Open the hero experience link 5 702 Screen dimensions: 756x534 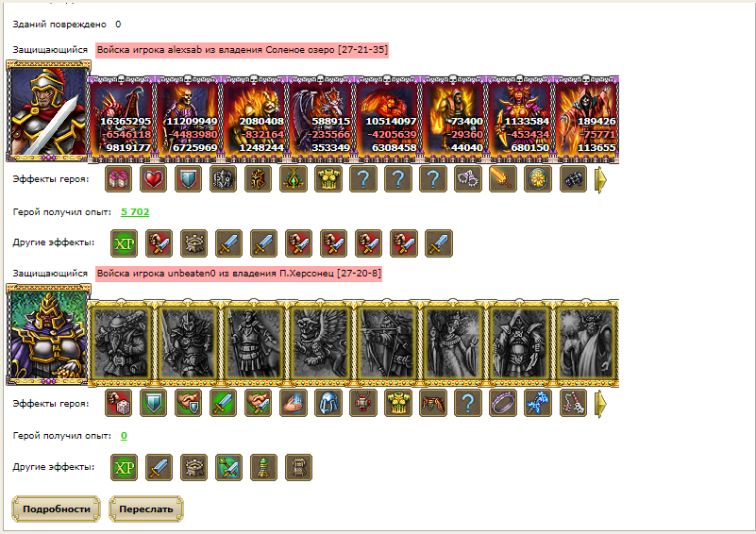tap(135, 212)
